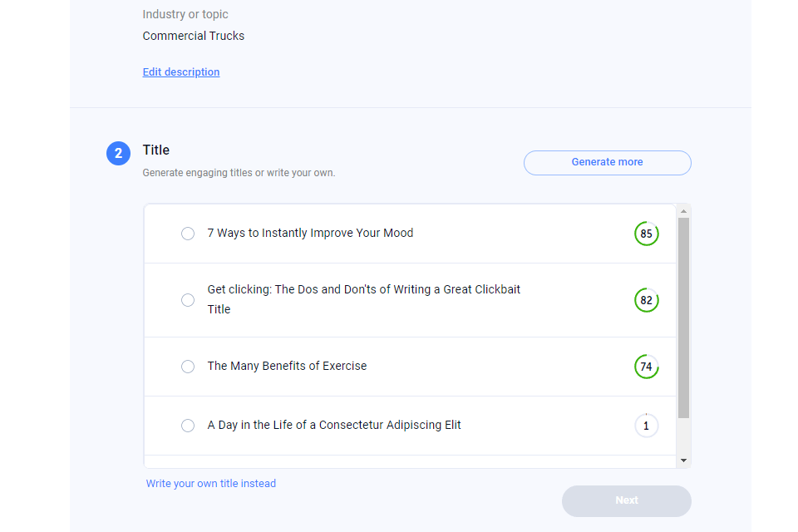Click the score 1 circle indicator
This screenshot has height=532, width=798.
coord(646,426)
